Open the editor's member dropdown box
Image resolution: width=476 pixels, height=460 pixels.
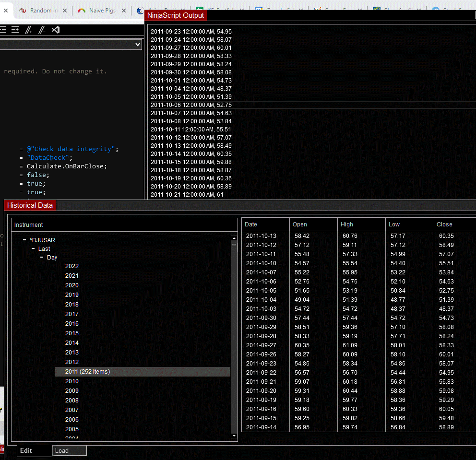[x=138, y=45]
